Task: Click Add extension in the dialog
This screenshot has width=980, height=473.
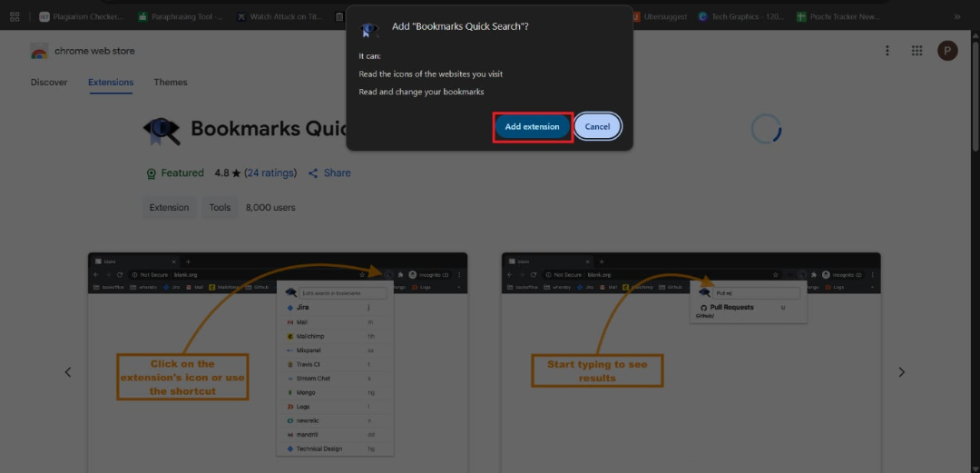Action: coord(533,127)
